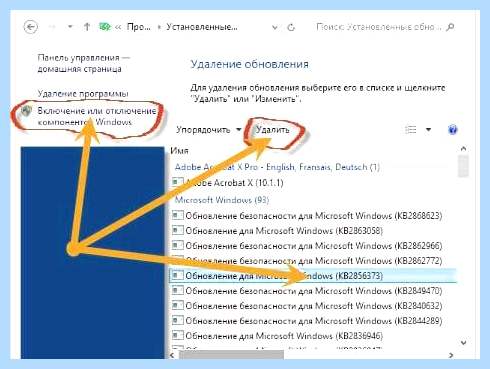
Task: Click the icon of the KB2836946 update
Action: coord(177,335)
